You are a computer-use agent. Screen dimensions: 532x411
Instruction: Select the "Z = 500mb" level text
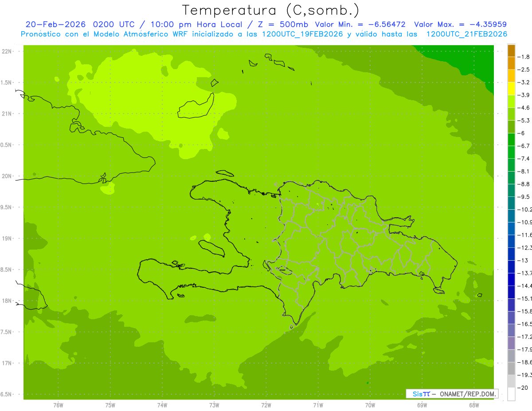[283, 24]
